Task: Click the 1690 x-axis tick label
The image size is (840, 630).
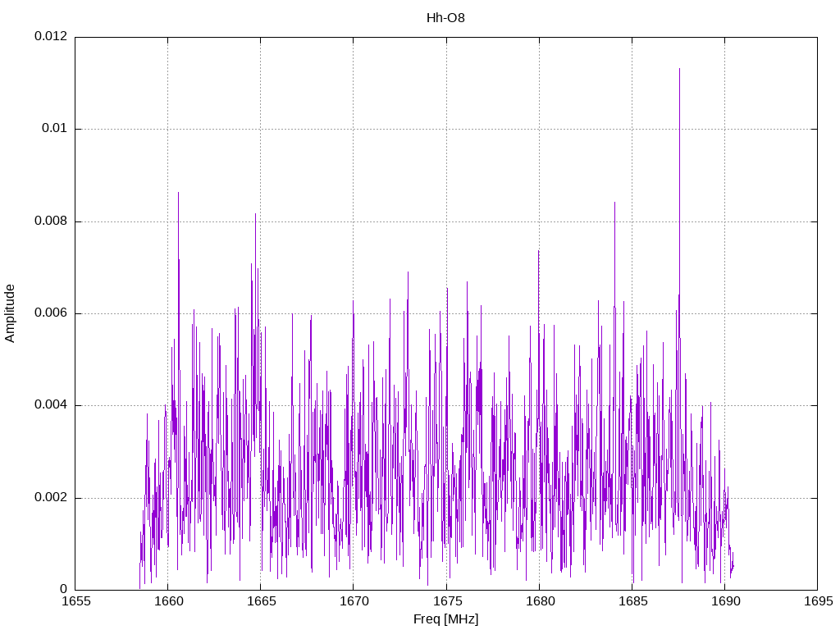Action: coord(725,601)
